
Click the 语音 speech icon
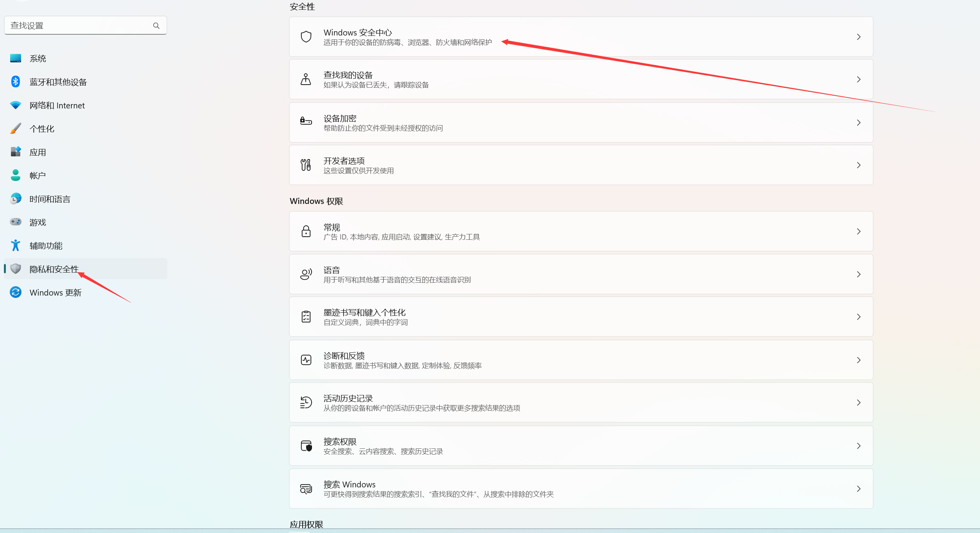click(306, 274)
